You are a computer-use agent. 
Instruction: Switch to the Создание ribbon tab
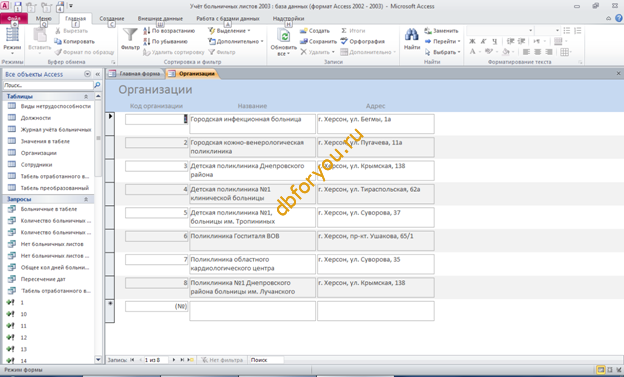tap(112, 18)
